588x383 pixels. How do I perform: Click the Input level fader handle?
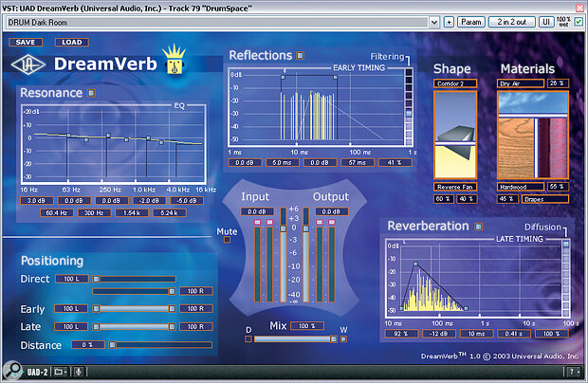click(284, 228)
